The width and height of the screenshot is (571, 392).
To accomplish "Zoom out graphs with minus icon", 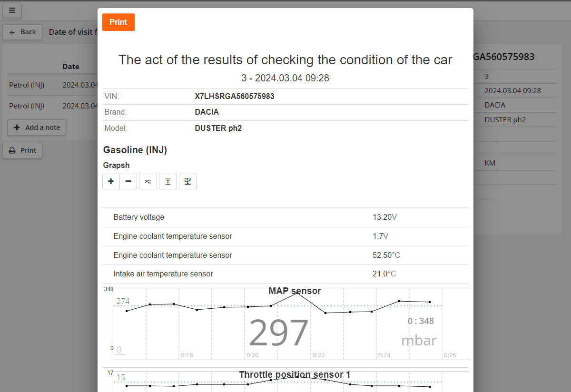I will pos(128,182).
